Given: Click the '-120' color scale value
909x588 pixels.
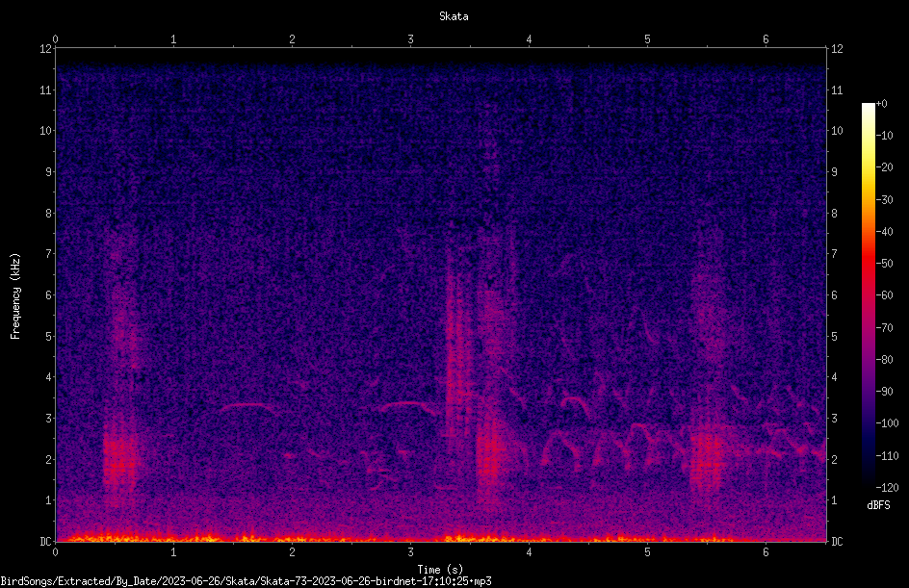Looking at the screenshot, I should 887,488.
